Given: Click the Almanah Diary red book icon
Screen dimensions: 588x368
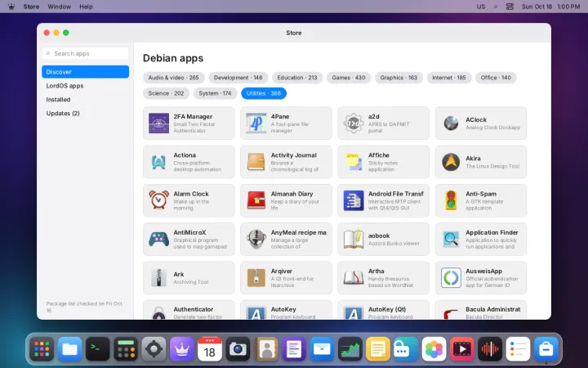Looking at the screenshot, I should click(256, 200).
